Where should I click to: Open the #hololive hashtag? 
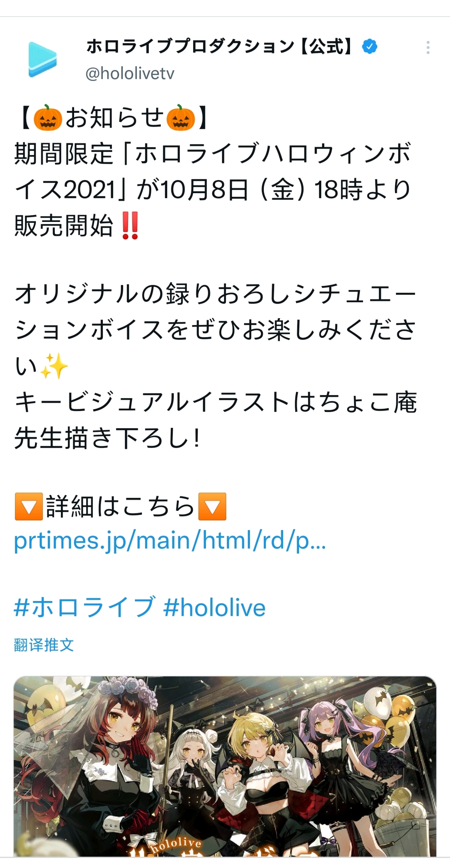(214, 608)
